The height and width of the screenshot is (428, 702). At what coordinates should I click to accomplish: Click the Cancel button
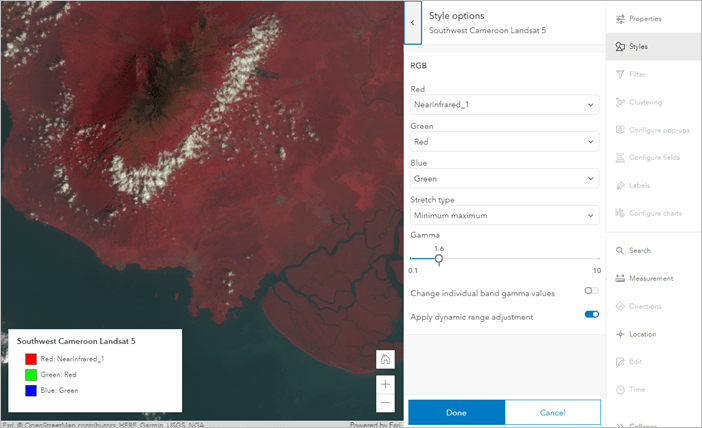click(x=552, y=413)
